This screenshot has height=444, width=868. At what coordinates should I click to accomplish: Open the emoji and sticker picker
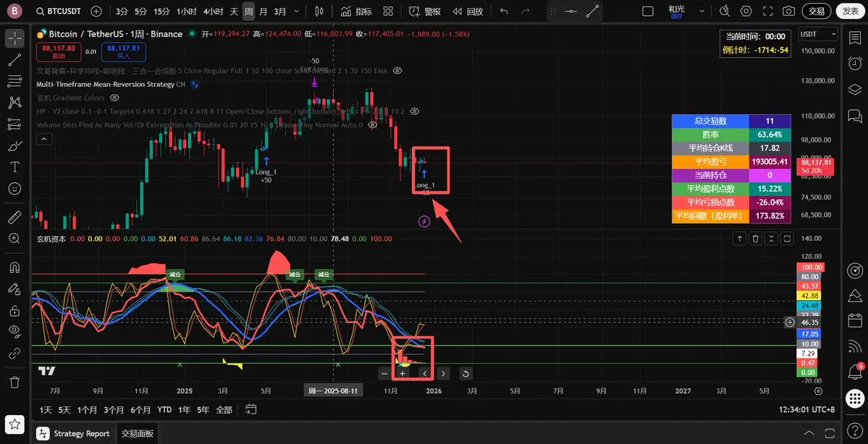(x=15, y=189)
